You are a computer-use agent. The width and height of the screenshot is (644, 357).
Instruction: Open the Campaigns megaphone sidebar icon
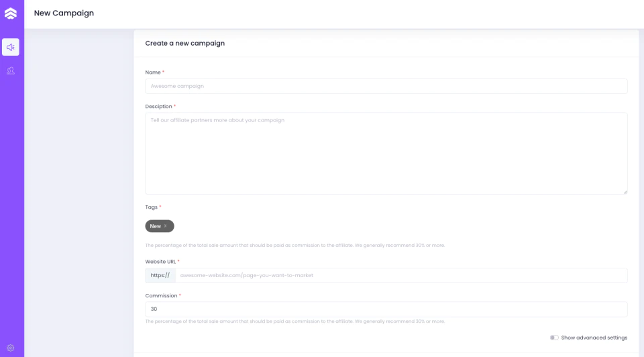tap(11, 47)
